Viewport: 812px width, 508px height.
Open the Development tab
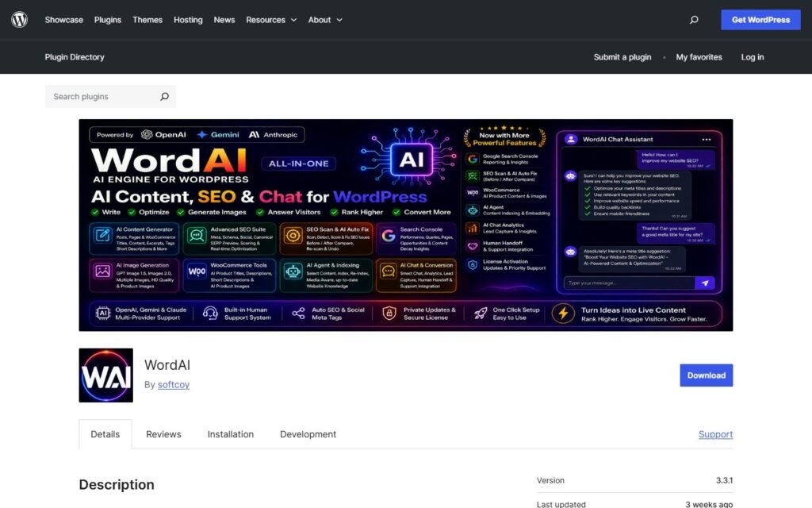coord(308,434)
